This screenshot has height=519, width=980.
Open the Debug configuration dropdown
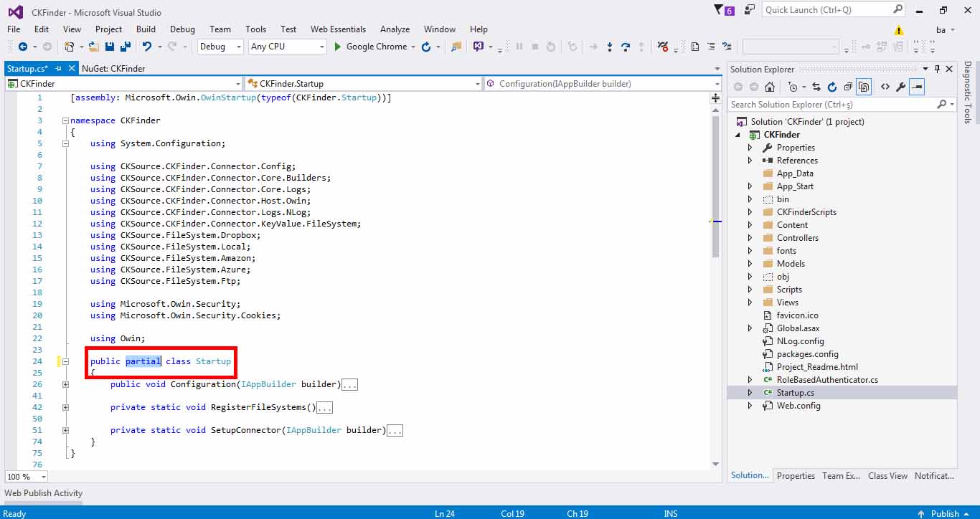[221, 47]
